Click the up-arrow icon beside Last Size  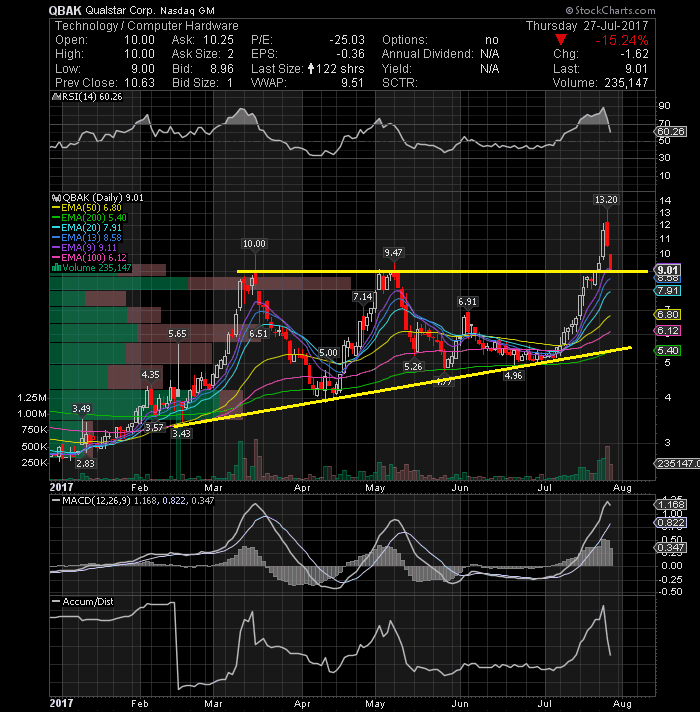click(311, 69)
